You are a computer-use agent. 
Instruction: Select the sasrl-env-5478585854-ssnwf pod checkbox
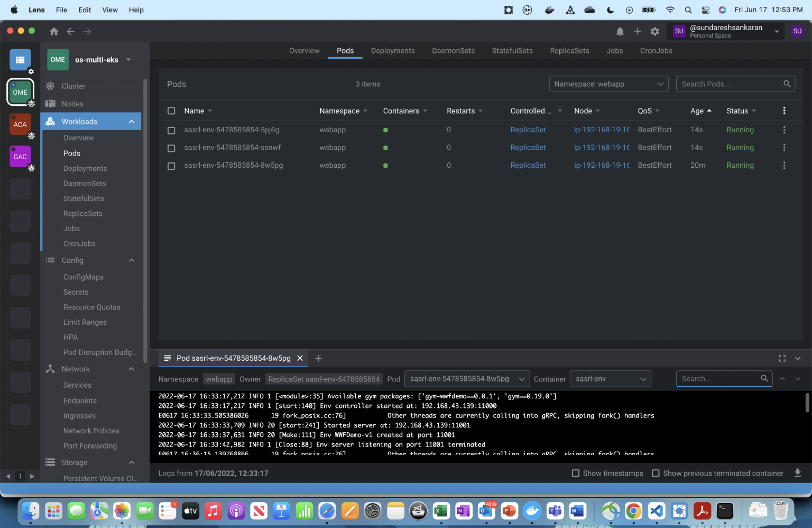point(171,148)
